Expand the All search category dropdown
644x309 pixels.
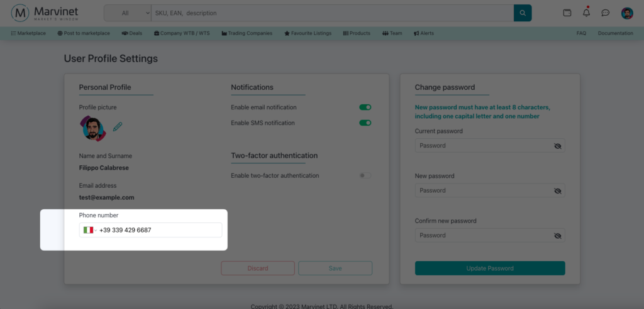(x=128, y=13)
